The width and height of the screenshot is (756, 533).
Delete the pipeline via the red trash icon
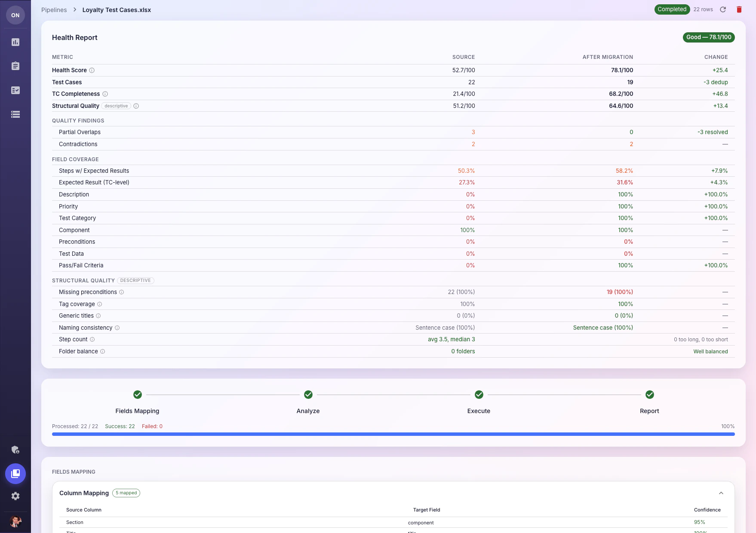tap(739, 9)
